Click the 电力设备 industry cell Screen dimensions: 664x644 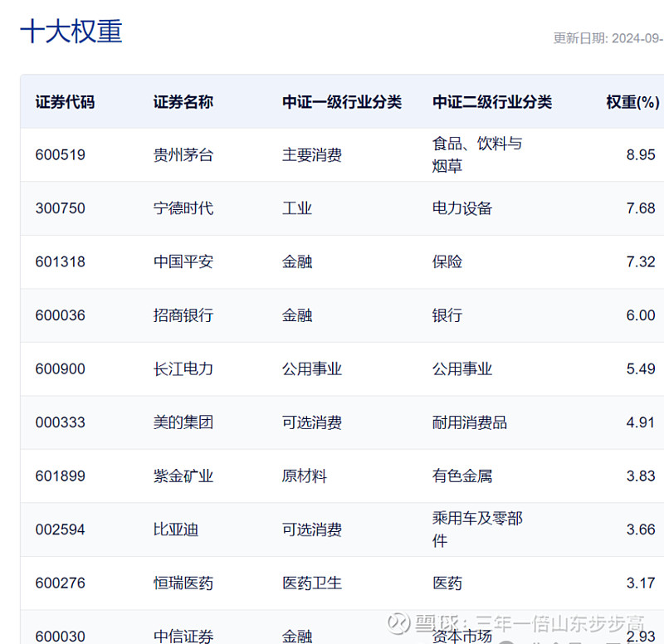click(x=462, y=208)
